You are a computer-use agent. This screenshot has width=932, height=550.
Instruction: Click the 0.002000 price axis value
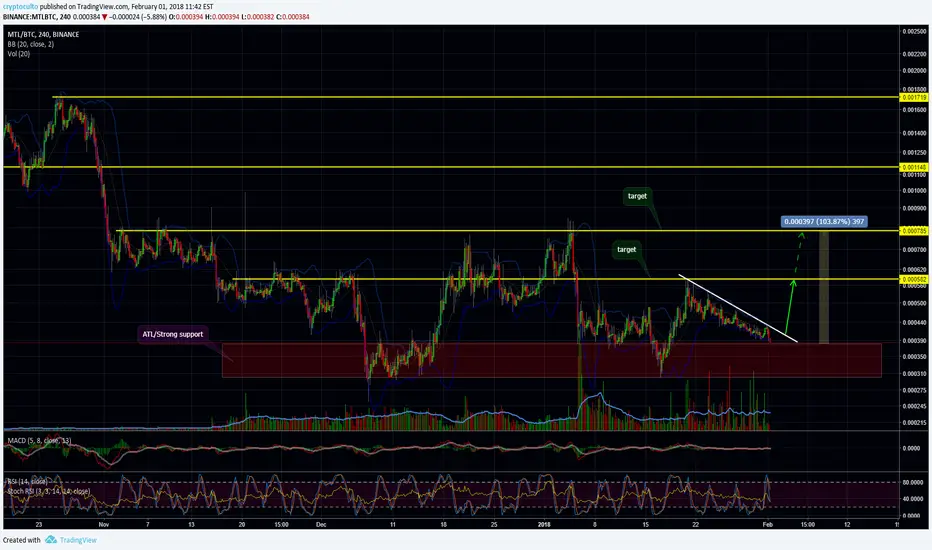click(914, 70)
